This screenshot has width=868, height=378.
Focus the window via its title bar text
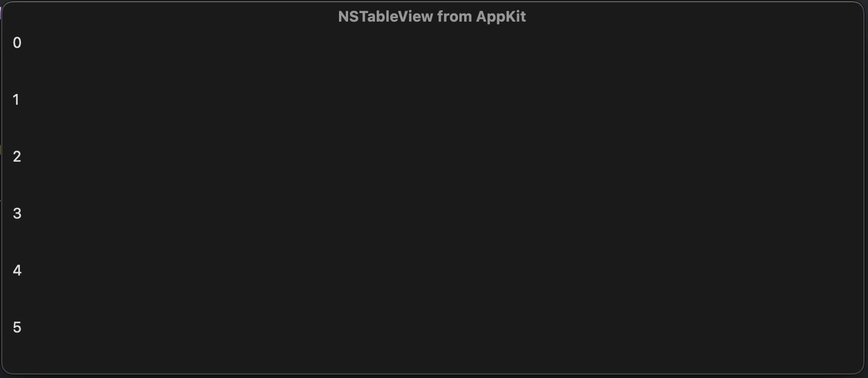pos(432,17)
